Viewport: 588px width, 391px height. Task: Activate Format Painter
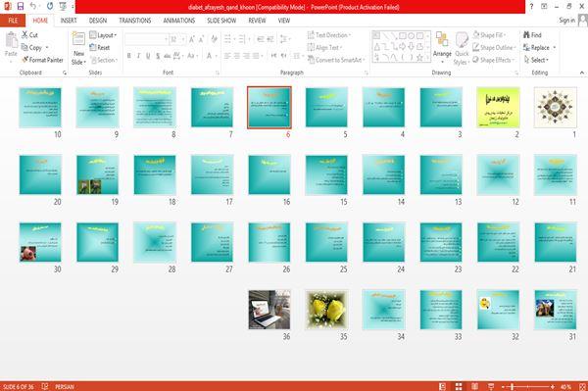pos(42,60)
